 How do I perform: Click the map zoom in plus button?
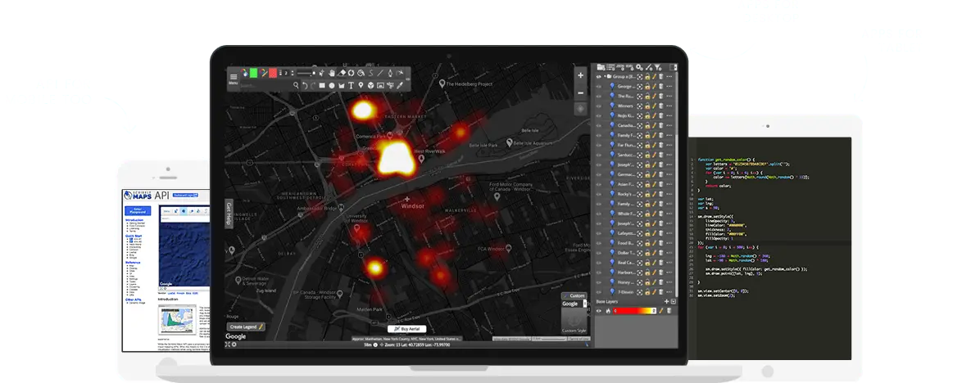(580, 75)
